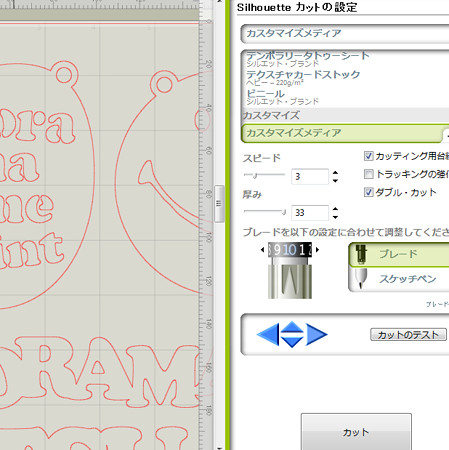Click the right blue arrow button

coord(317,334)
